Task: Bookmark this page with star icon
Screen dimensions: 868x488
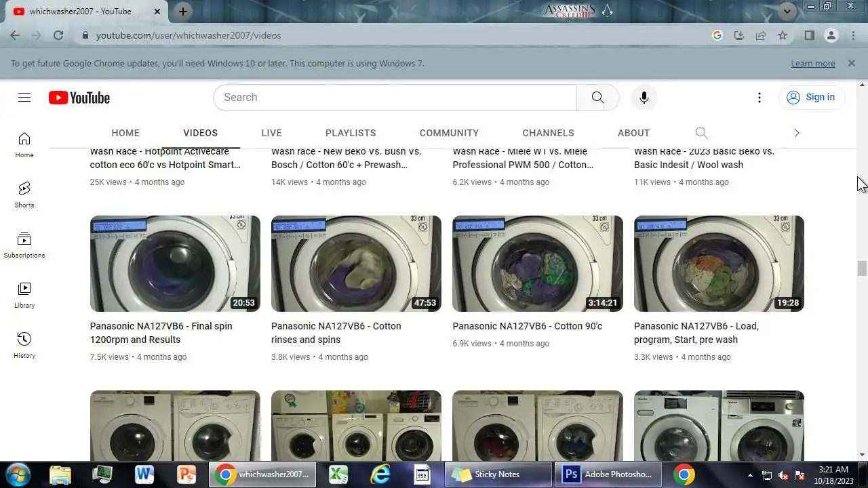Action: pyautogui.click(x=783, y=35)
